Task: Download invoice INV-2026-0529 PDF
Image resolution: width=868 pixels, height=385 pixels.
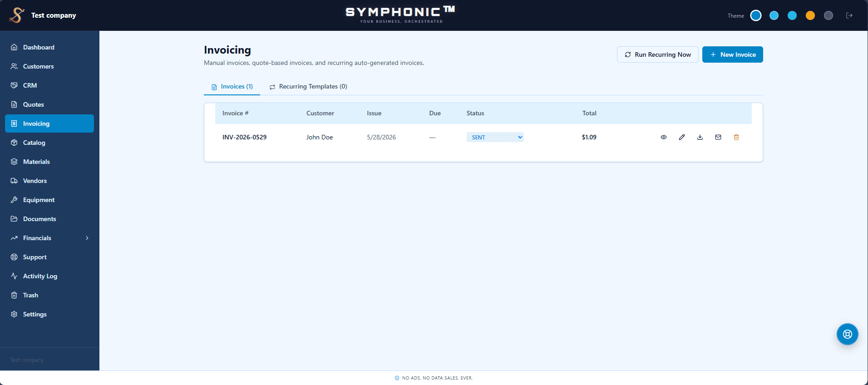Action: coord(700,137)
